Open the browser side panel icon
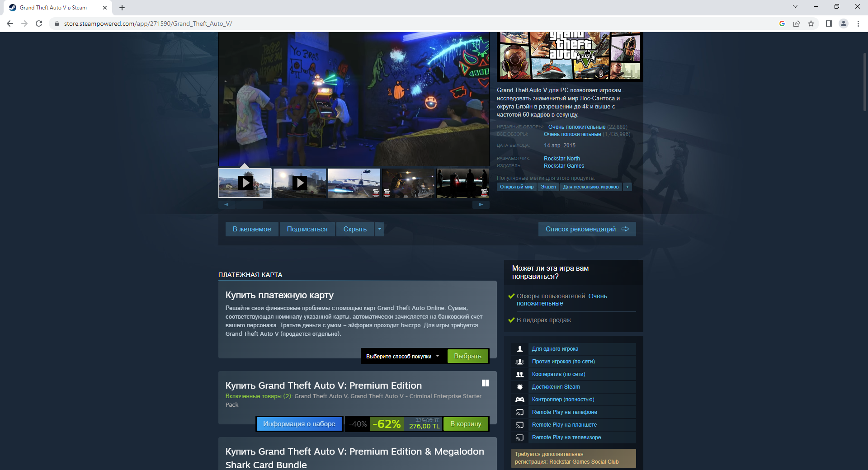Screen dimensions: 868x470 point(829,23)
